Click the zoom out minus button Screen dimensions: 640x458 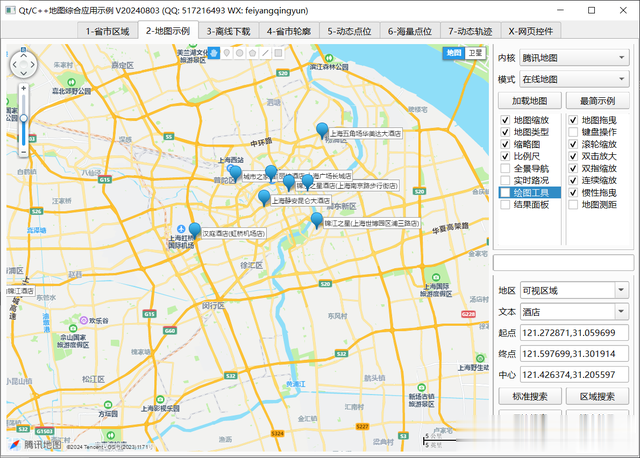24,151
